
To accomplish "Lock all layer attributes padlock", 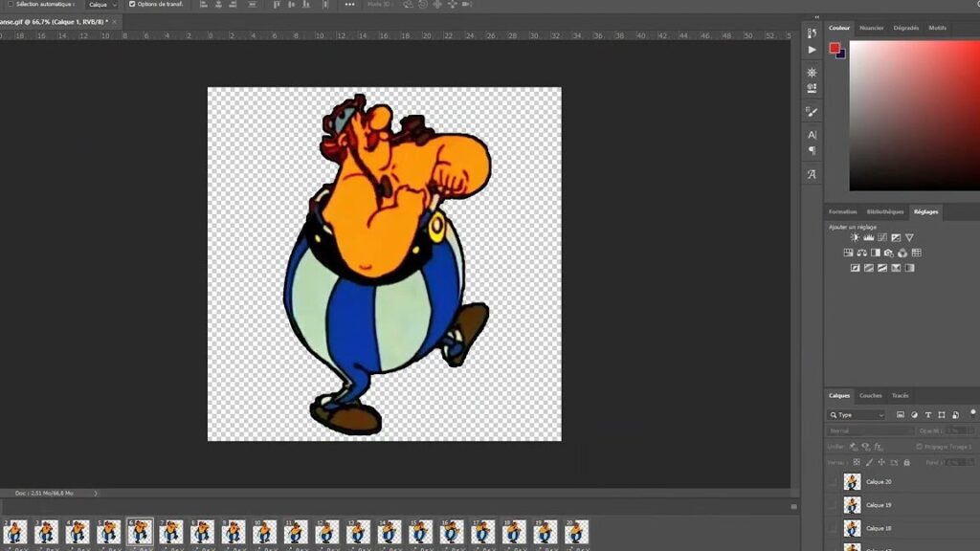I will click(907, 462).
